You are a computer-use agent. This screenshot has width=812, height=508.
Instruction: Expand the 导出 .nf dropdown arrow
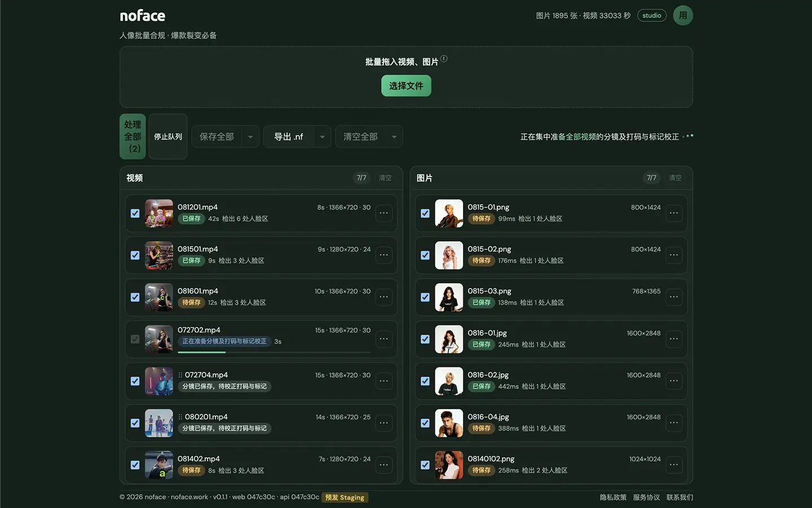pos(322,137)
